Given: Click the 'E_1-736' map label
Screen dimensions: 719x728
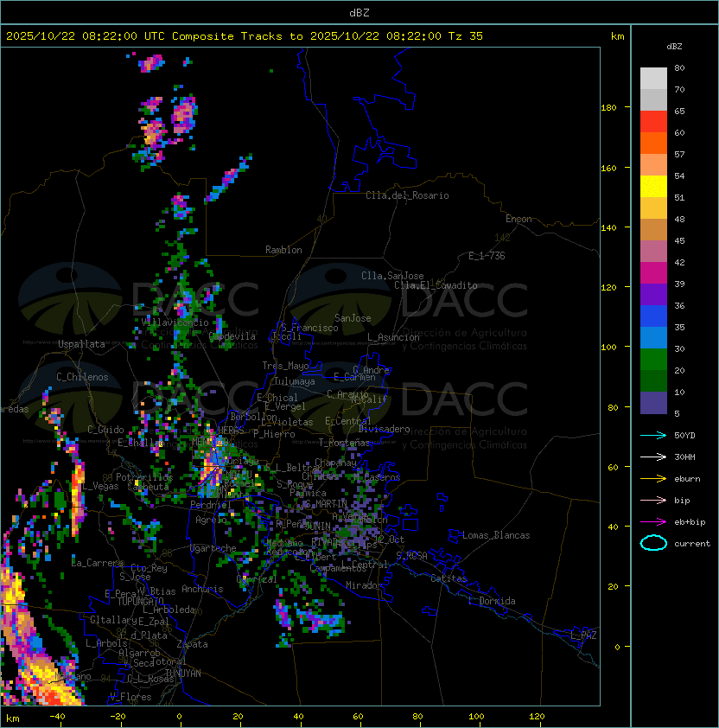Looking at the screenshot, I should pos(487,256).
